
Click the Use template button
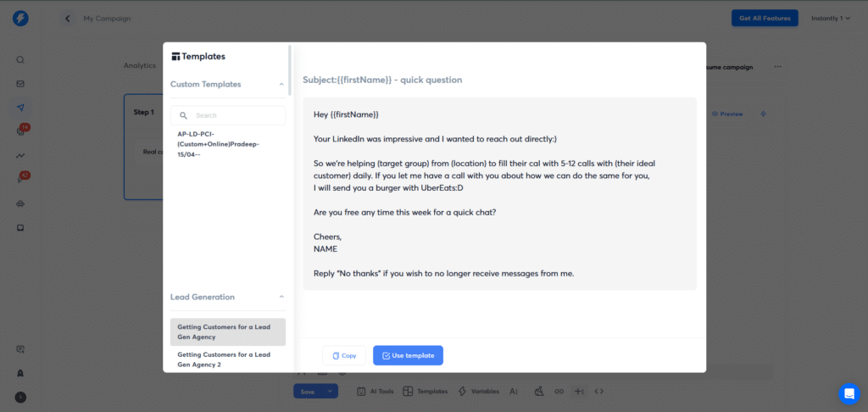[408, 355]
